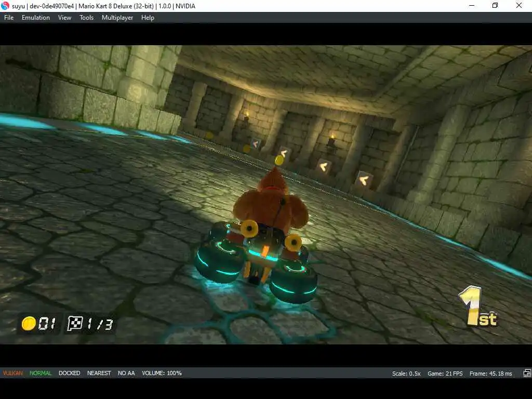Open the Tools menu

[87, 18]
